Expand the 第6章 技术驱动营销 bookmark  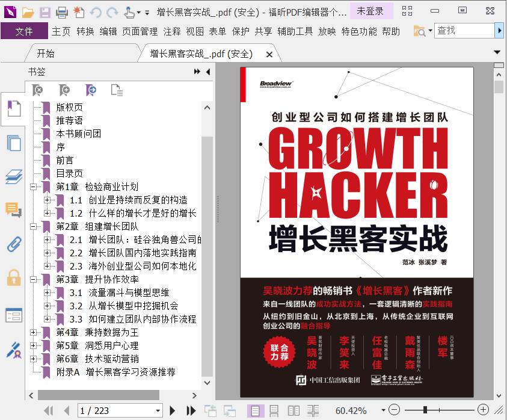click(x=33, y=359)
